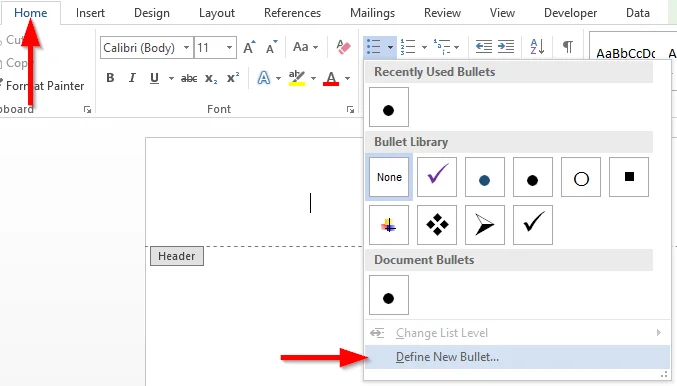Expand the underline style dropdown arrow
This screenshot has height=386, width=677.
point(171,78)
